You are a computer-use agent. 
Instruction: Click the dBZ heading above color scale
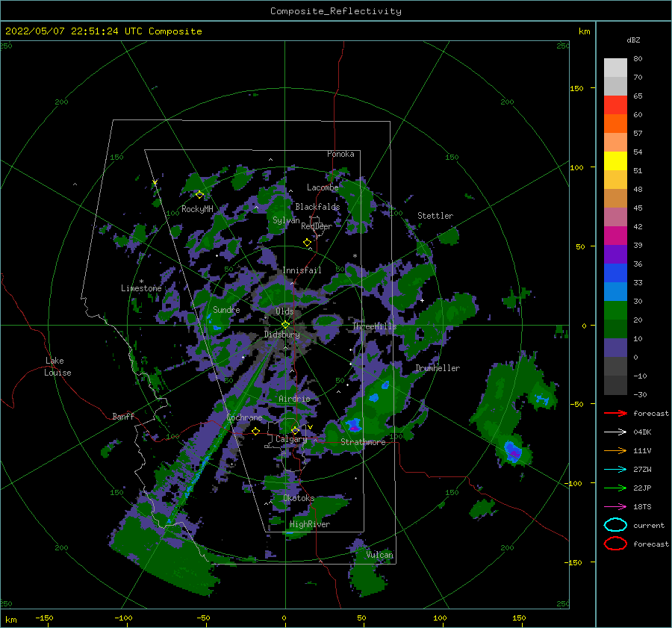[633, 40]
